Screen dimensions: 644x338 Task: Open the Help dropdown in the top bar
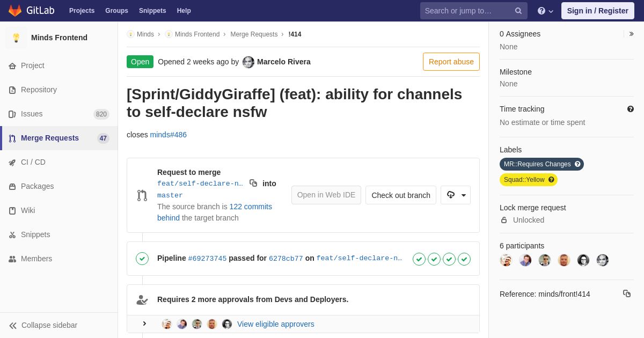(545, 11)
